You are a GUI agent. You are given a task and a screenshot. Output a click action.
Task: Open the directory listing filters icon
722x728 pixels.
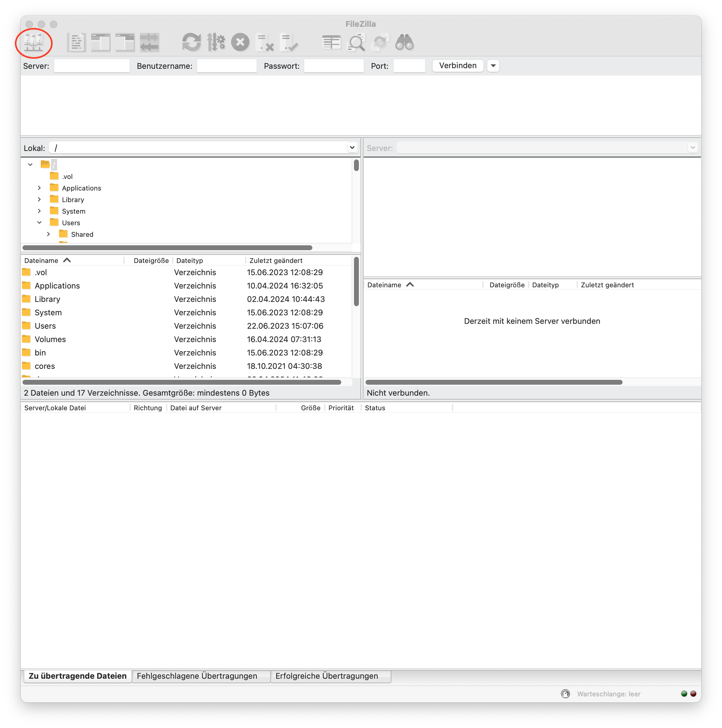pyautogui.click(x=331, y=42)
